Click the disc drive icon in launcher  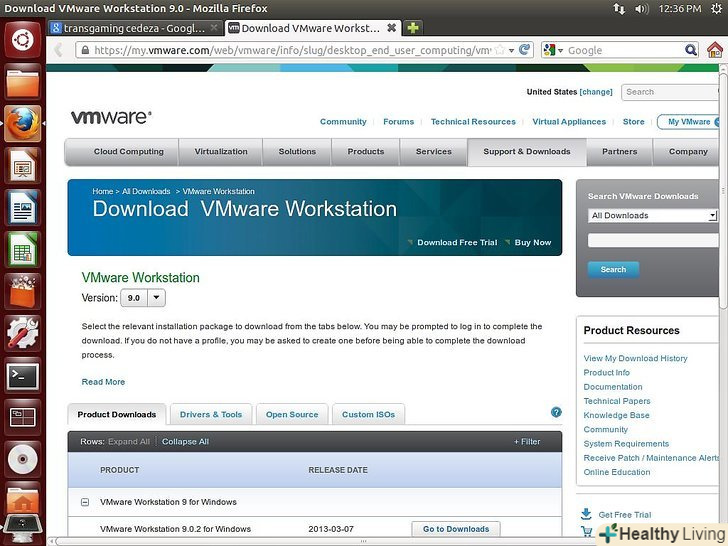point(22,459)
